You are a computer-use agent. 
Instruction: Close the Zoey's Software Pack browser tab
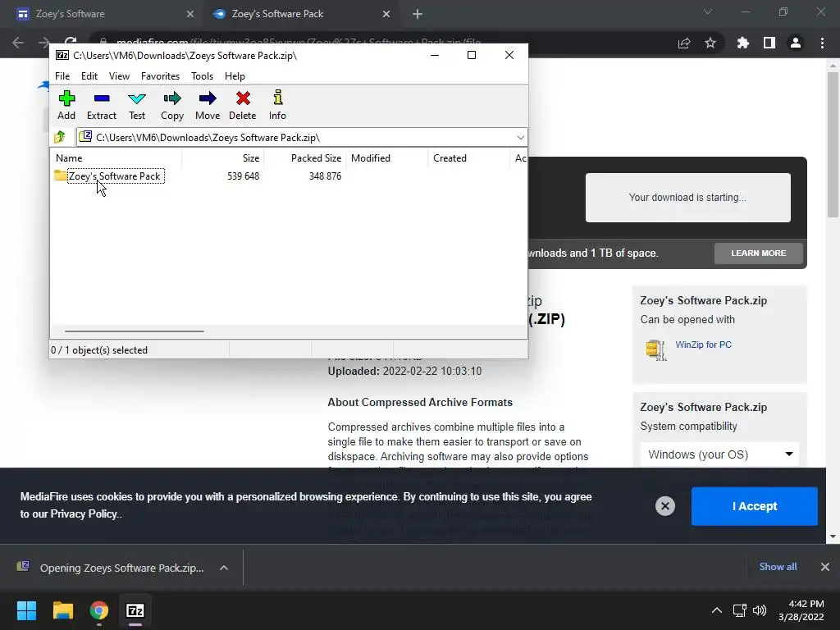[386, 14]
